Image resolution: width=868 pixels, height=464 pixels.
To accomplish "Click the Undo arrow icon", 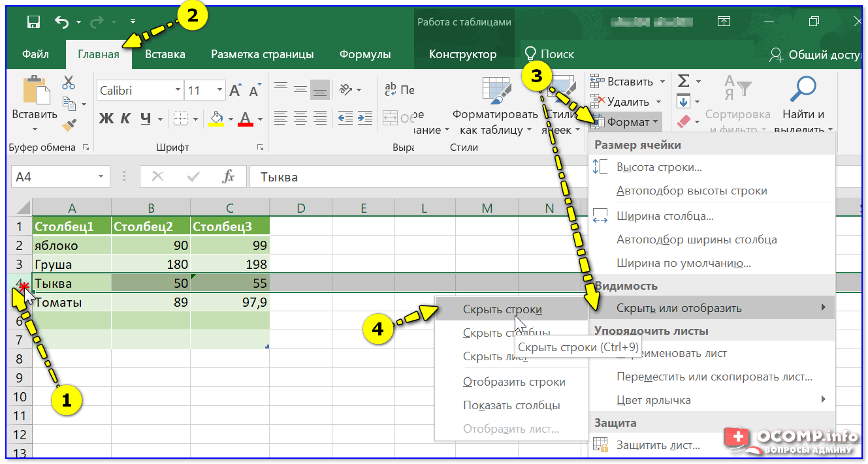I will (x=62, y=22).
